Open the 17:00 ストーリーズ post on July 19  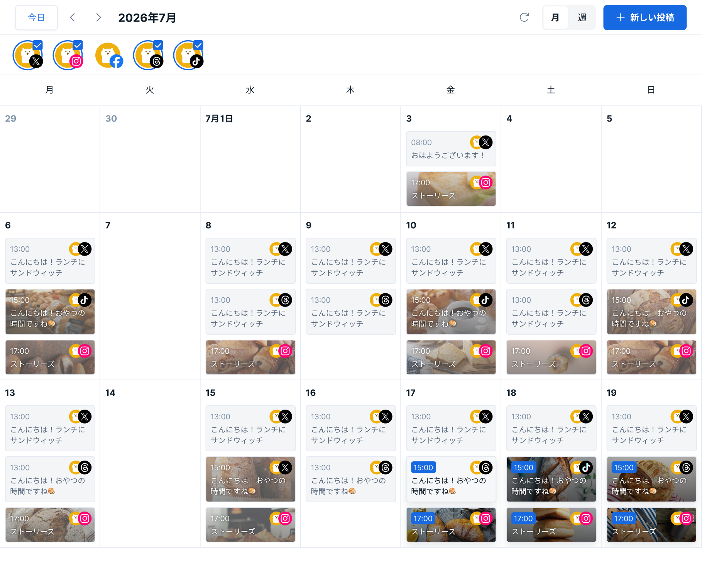(652, 525)
